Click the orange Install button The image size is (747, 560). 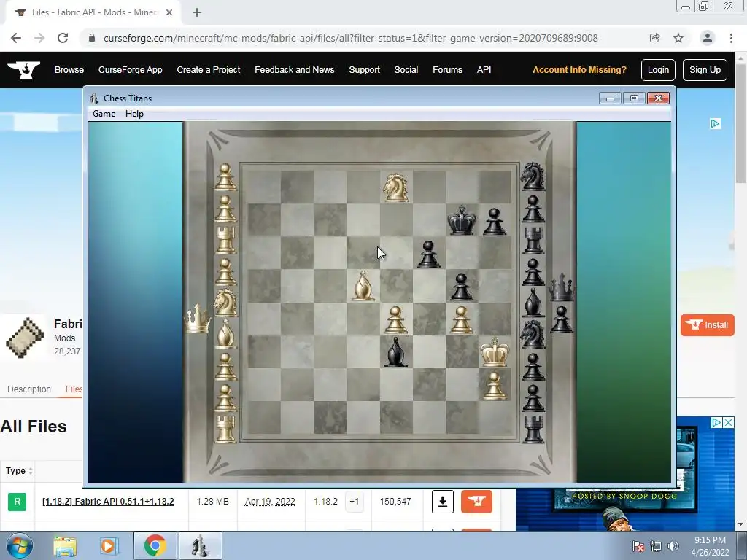[x=707, y=325]
